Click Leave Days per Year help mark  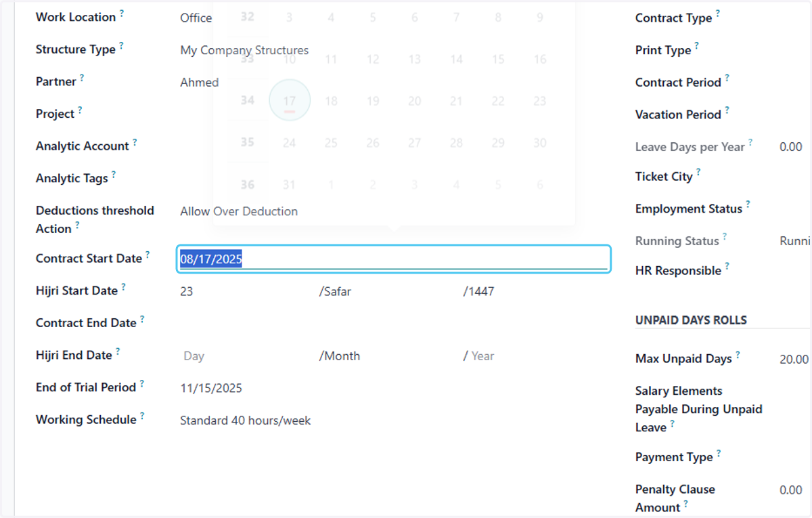750,143
